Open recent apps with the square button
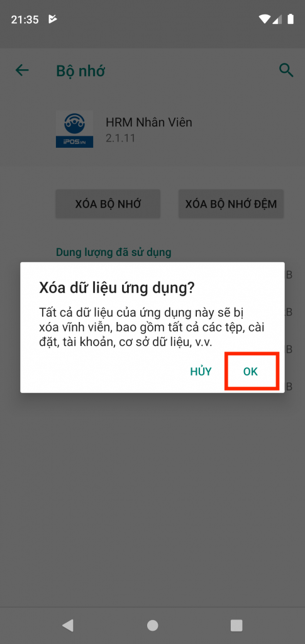This screenshot has height=644, width=305. click(236, 625)
